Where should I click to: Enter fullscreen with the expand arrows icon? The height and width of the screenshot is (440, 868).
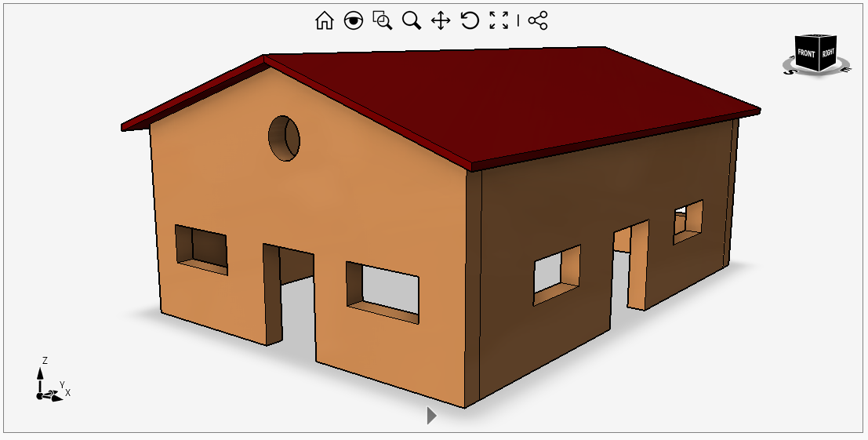click(499, 21)
